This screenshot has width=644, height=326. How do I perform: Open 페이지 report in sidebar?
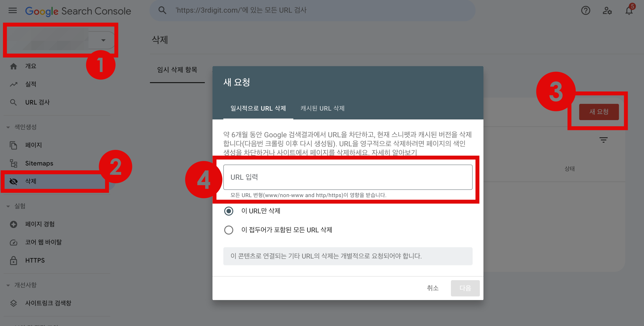(33, 145)
